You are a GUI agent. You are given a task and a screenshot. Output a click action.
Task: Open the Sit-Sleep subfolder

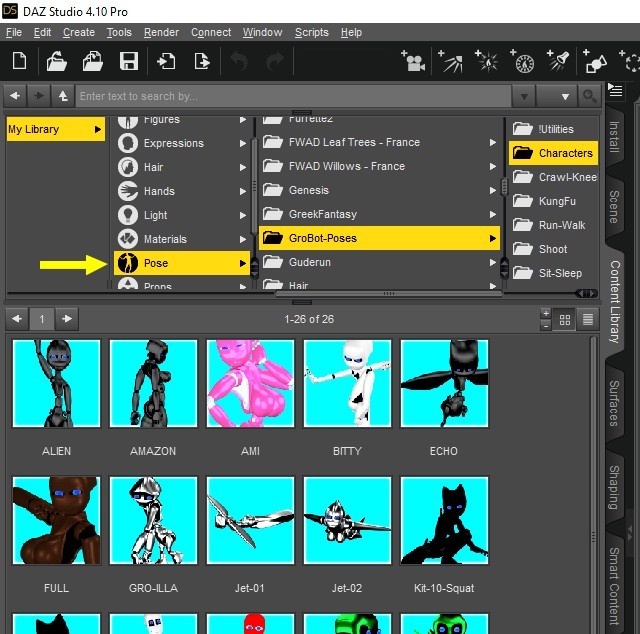553,273
